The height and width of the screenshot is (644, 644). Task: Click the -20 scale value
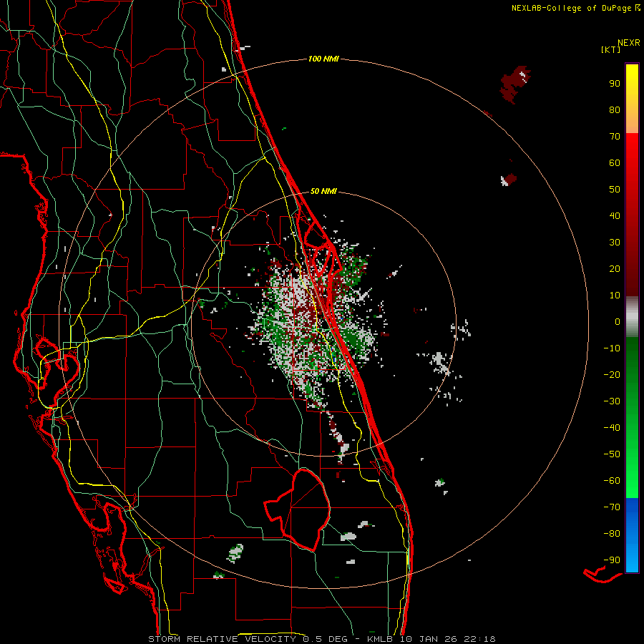612,374
